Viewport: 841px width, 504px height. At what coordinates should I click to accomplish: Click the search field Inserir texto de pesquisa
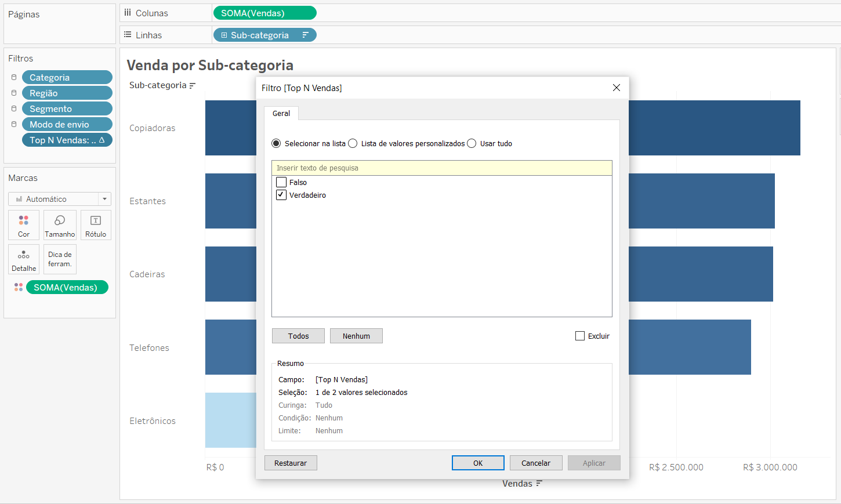click(x=442, y=168)
